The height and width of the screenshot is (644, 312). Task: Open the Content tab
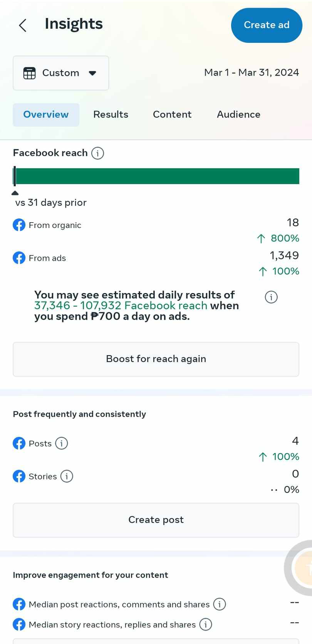tap(172, 114)
